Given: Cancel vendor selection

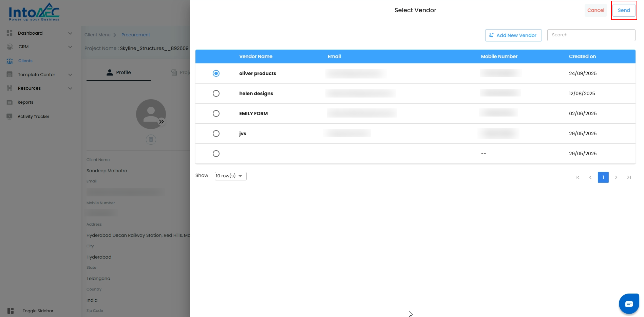Looking at the screenshot, I should 595,10.
